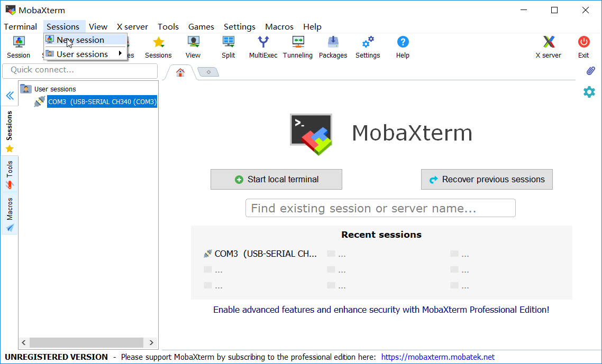The width and height of the screenshot is (602, 364).
Task: Click the paperclip attachment icon
Action: click(x=590, y=71)
